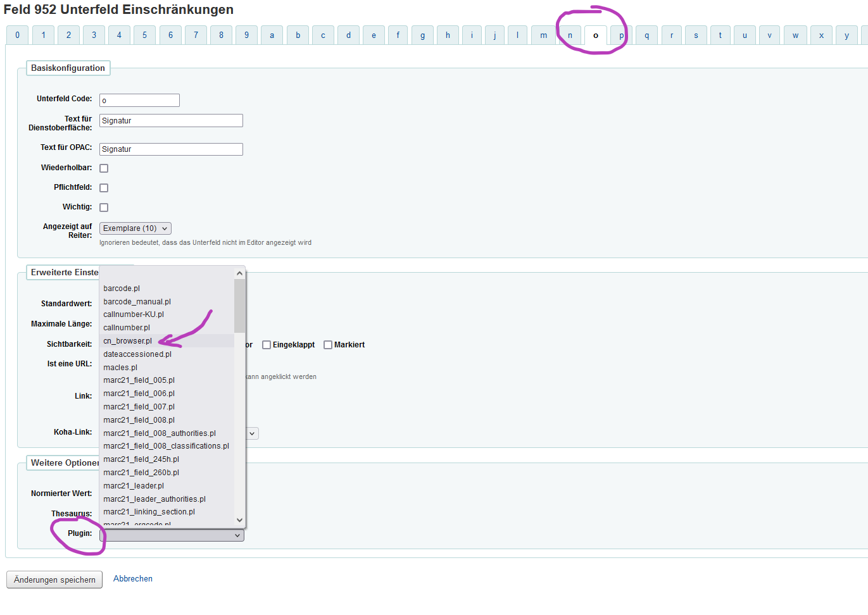This screenshot has height=615, width=868.
Task: Expand the Koha-Link dropdown arrow
Action: coord(252,433)
